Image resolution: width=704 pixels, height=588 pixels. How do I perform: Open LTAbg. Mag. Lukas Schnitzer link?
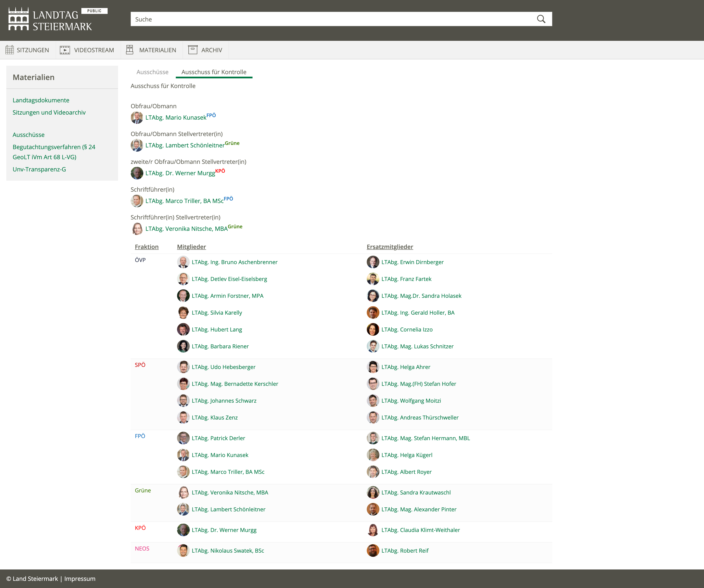click(x=417, y=346)
